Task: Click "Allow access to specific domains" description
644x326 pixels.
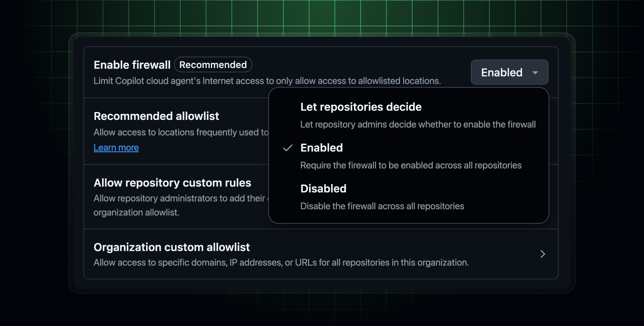Action: point(281,263)
